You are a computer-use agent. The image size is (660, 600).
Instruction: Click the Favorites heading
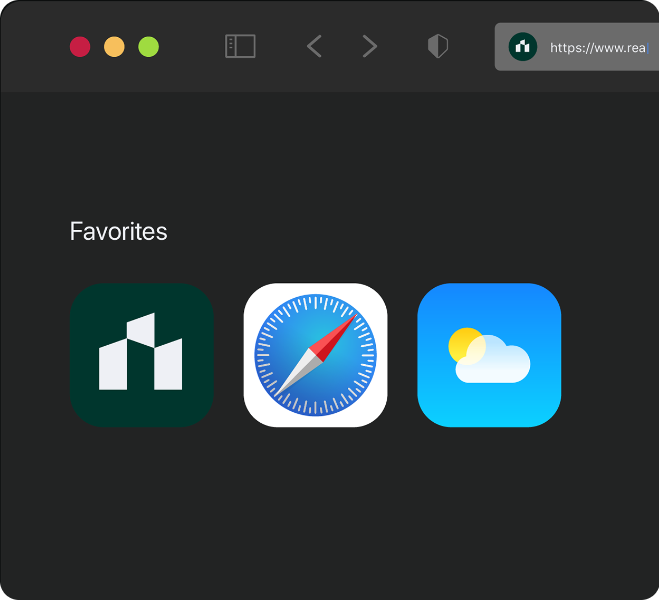click(118, 232)
